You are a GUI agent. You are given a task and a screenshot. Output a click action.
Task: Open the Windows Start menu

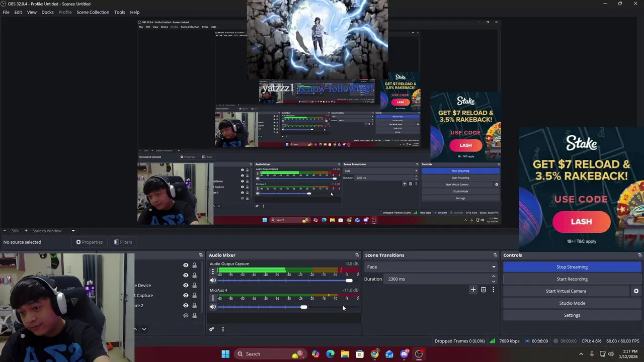(x=225, y=354)
